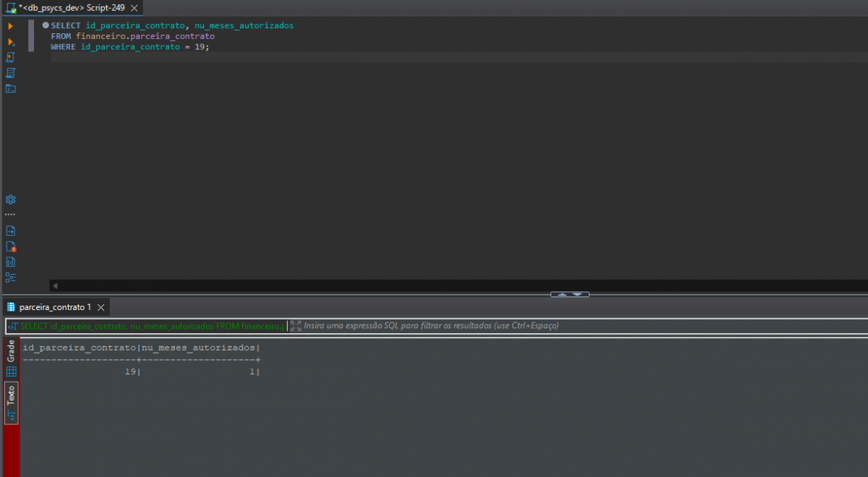Place cursor on the WHERE id_parceira_contrato = 19 line
This screenshot has height=477, width=868.
[130, 46]
